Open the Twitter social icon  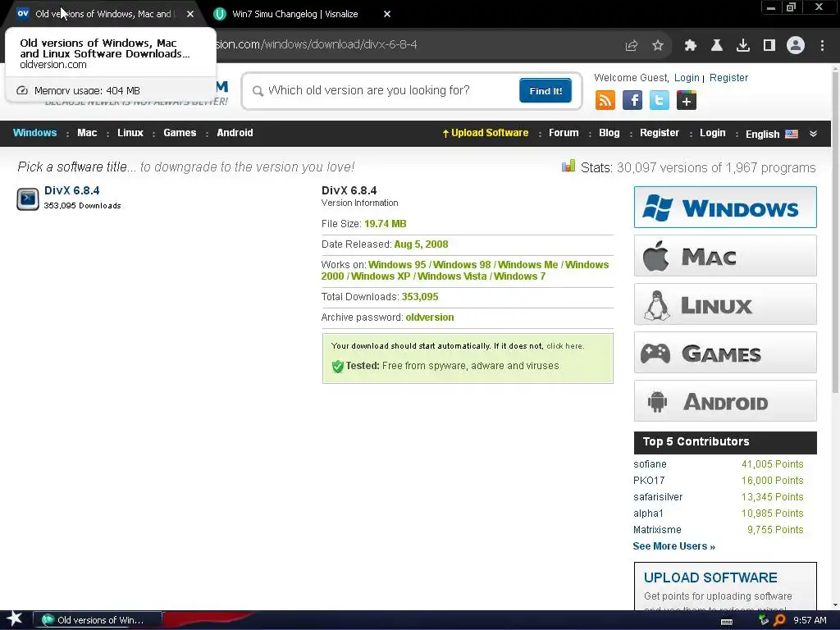(x=660, y=100)
